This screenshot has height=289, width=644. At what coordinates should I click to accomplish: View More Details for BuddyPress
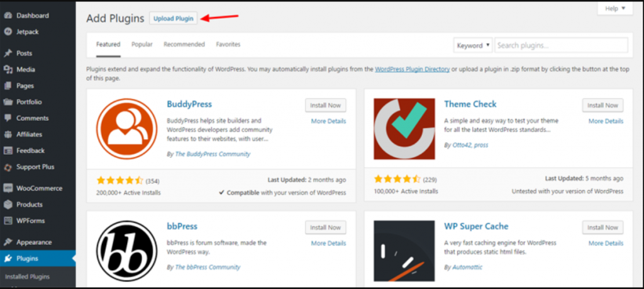[328, 122]
